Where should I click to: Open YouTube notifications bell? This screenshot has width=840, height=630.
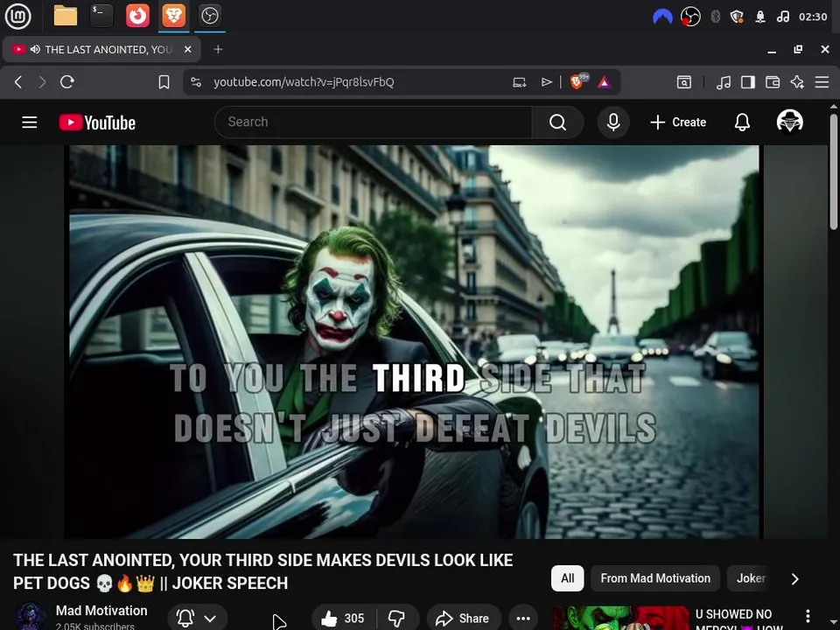pos(742,122)
